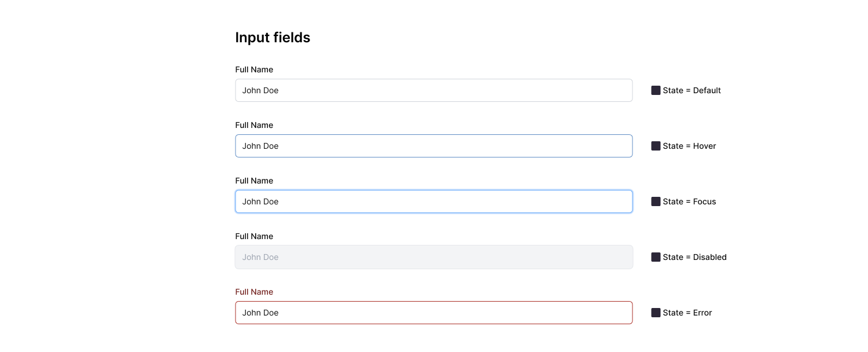The image size is (868, 352).
Task: Select the "State = Hover" label
Action: (689, 146)
